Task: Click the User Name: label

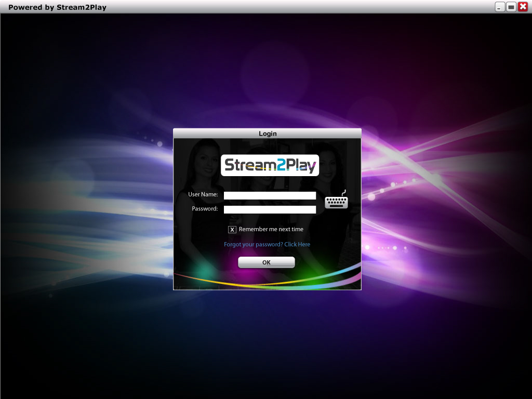Action: [x=203, y=194]
